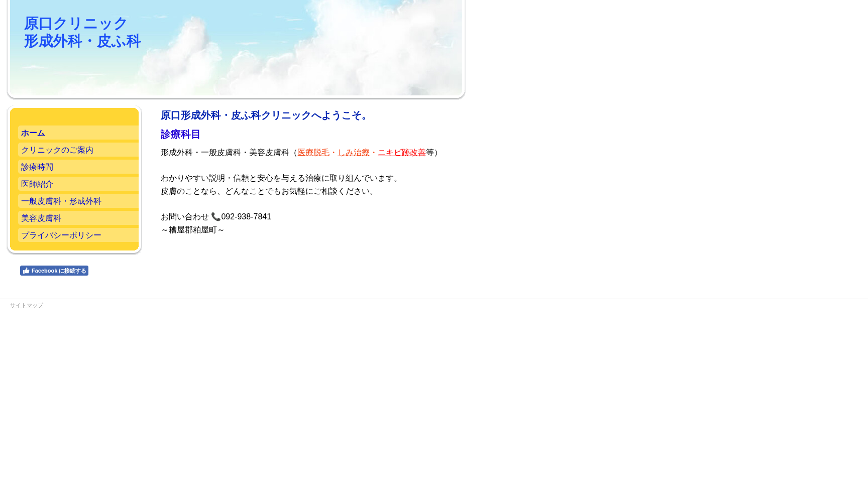Open the 美容皮膚科 section
This screenshot has height=502, width=868.
(41, 218)
